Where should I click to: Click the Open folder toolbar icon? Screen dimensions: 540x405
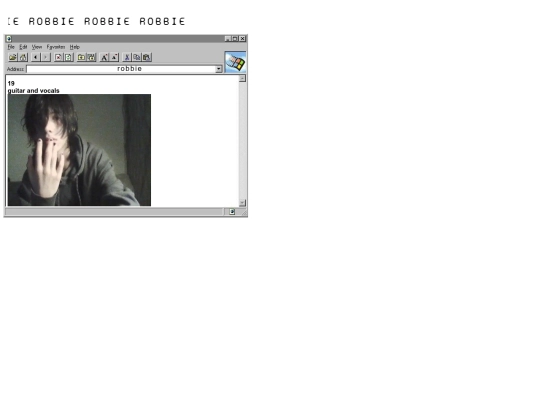click(13, 57)
